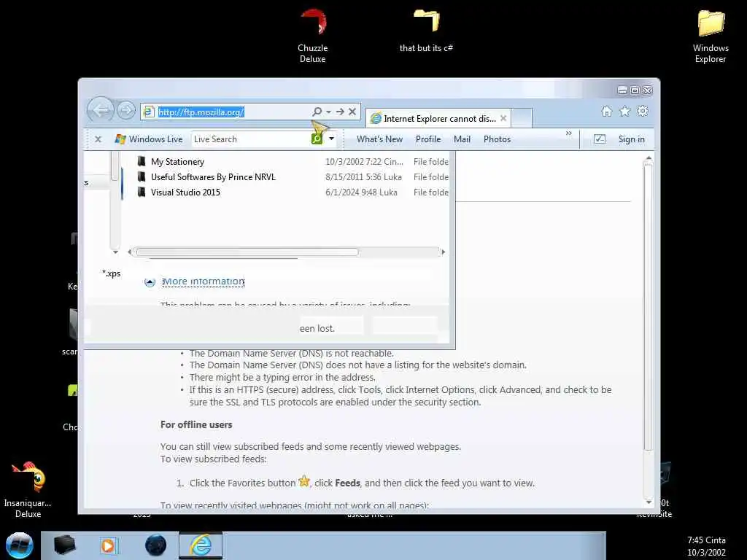Click the Windows Live logo button
The image size is (747, 560).
tap(149, 139)
